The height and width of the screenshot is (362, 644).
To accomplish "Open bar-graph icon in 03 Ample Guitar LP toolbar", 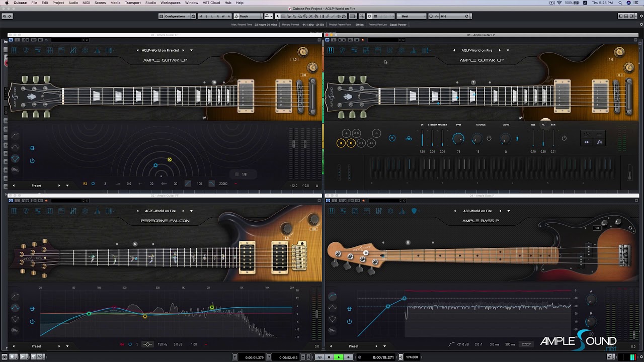I will [x=97, y=50].
